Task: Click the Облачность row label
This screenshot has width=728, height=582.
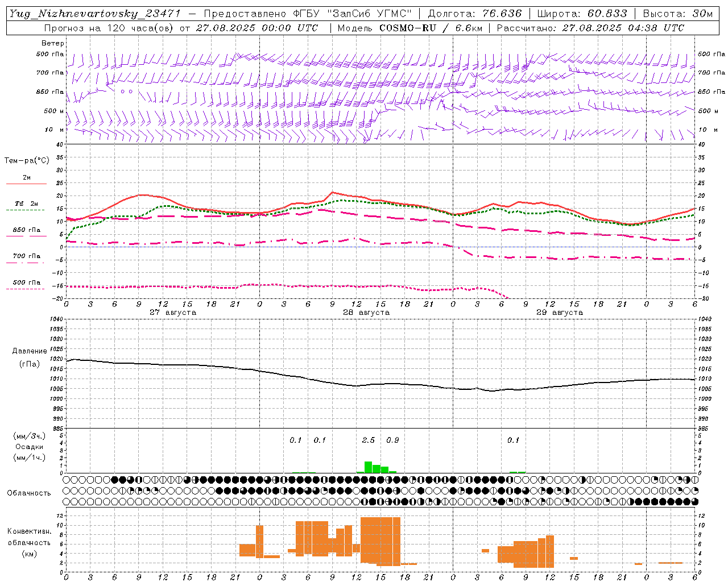Action: (29, 493)
